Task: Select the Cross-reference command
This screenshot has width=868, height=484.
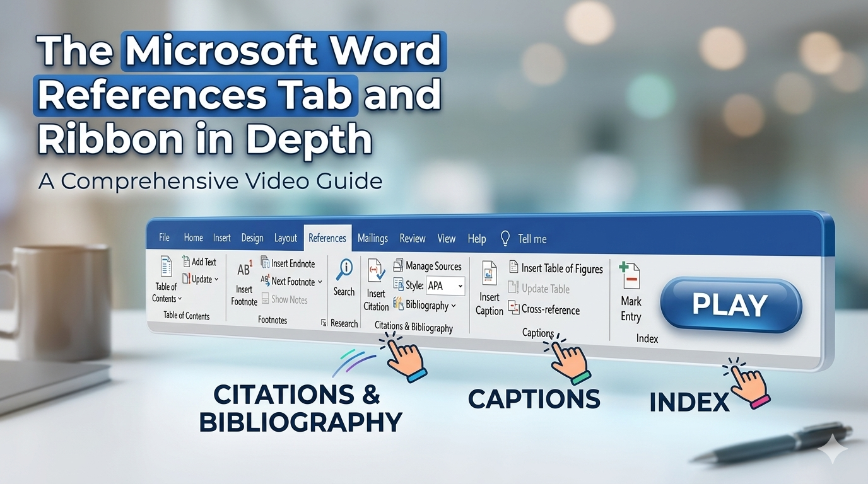Action: click(x=544, y=309)
